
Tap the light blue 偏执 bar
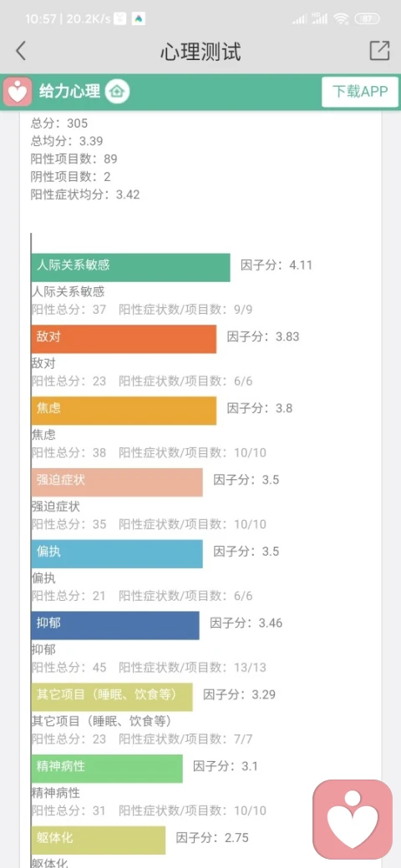(x=117, y=553)
